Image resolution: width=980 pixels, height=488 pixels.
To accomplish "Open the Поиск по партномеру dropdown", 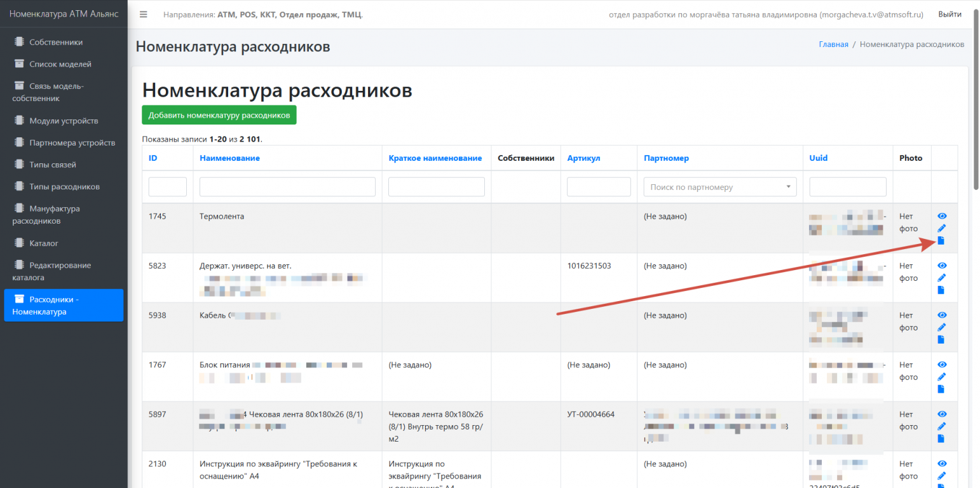I will pyautogui.click(x=719, y=187).
